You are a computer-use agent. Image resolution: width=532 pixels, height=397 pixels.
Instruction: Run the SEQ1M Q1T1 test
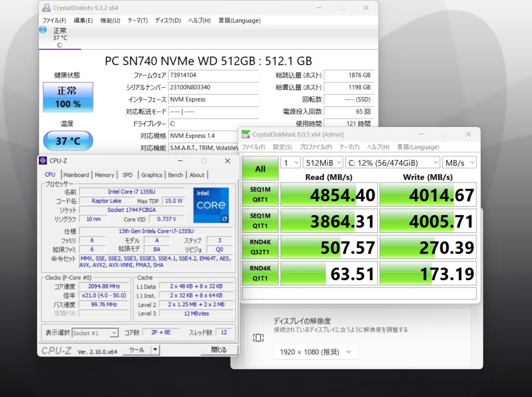[x=260, y=221]
